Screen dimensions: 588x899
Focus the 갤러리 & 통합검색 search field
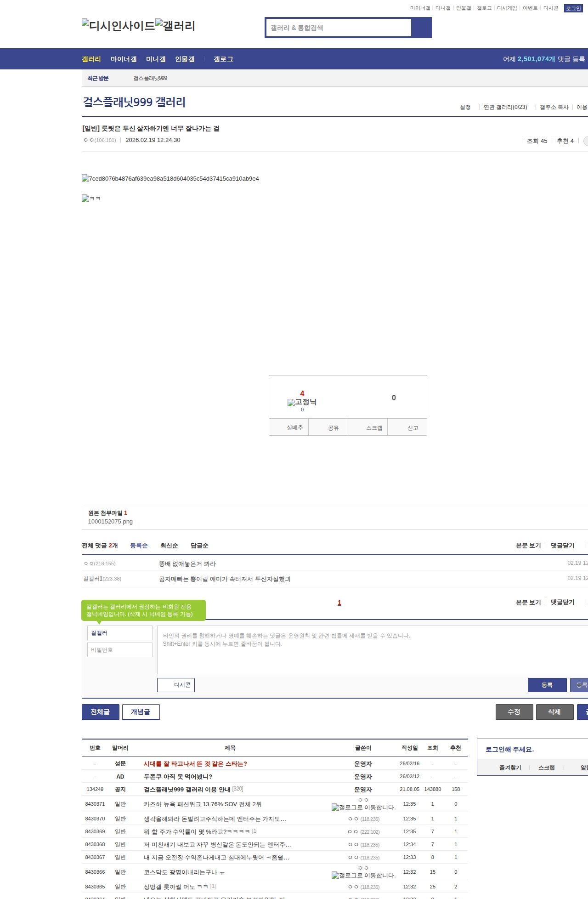pos(339,28)
